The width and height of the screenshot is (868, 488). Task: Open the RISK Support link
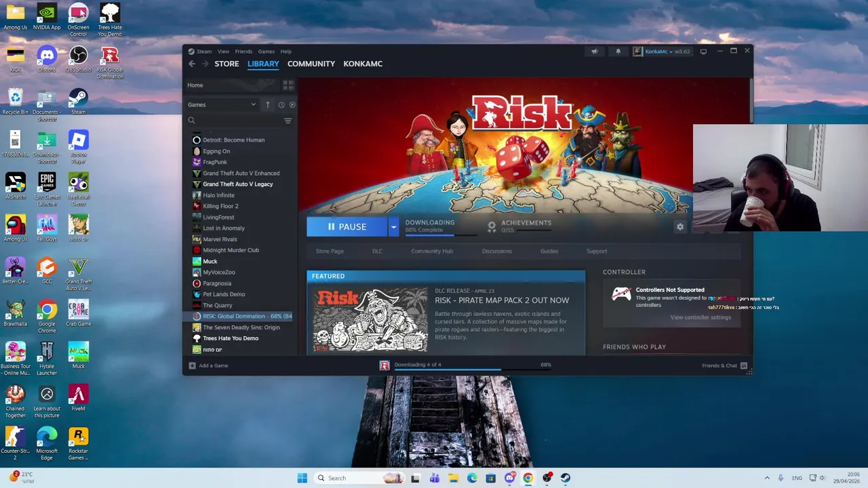[597, 251]
